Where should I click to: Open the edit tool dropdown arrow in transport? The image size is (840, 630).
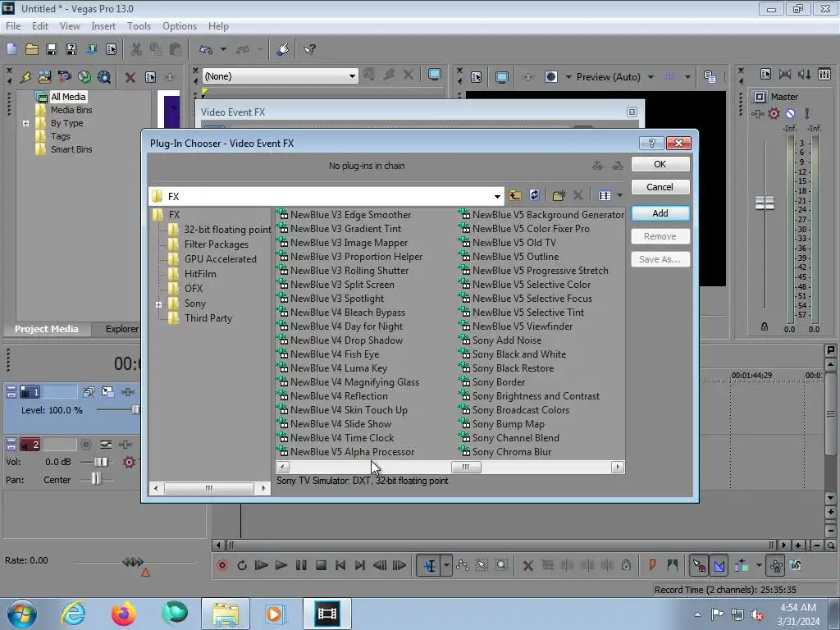[x=445, y=565]
